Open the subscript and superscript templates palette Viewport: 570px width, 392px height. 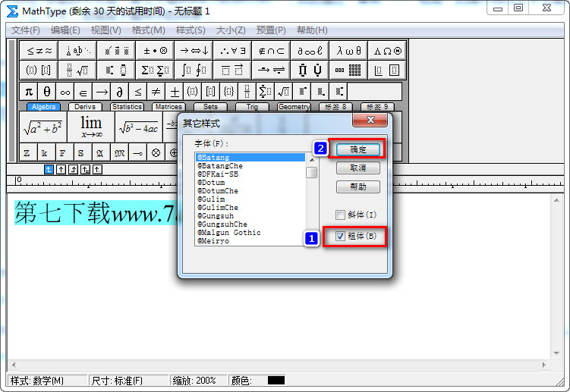click(116, 70)
